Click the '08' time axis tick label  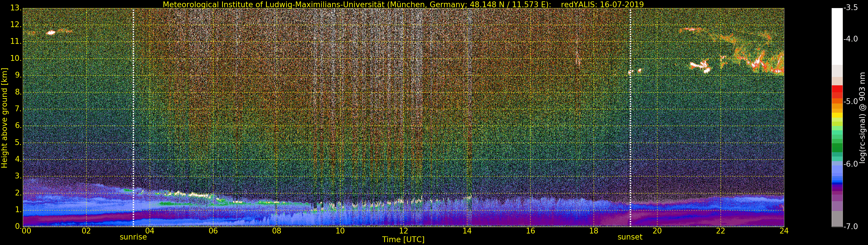(277, 231)
